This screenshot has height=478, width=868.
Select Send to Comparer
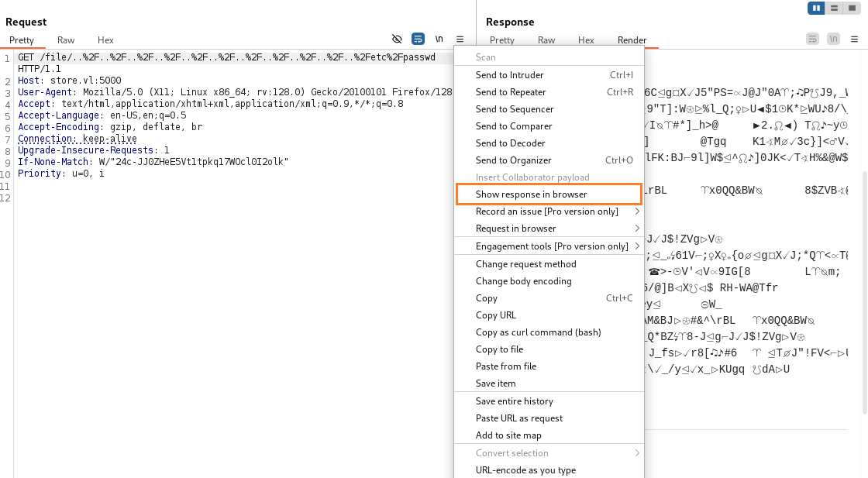tap(549, 126)
